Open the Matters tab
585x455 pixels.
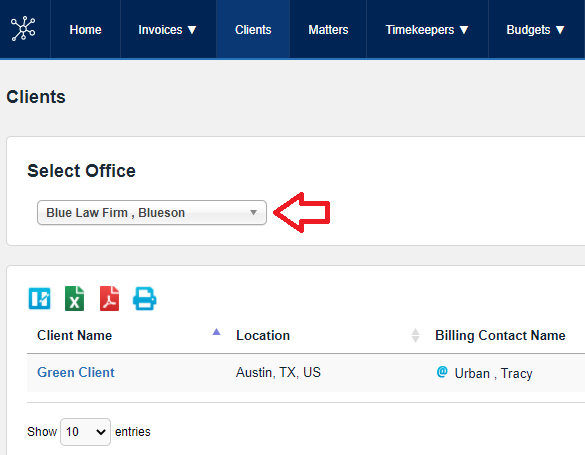tap(328, 29)
